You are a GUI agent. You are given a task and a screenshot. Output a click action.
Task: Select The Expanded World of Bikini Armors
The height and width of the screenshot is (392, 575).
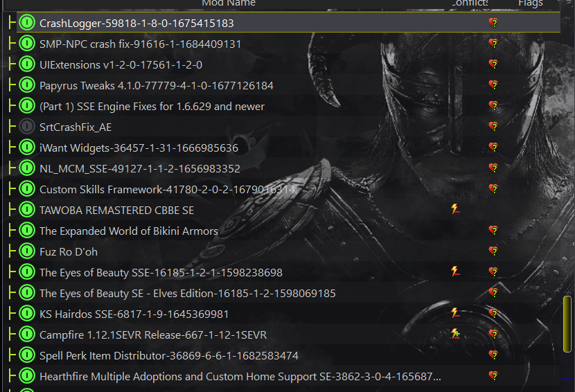coord(129,231)
